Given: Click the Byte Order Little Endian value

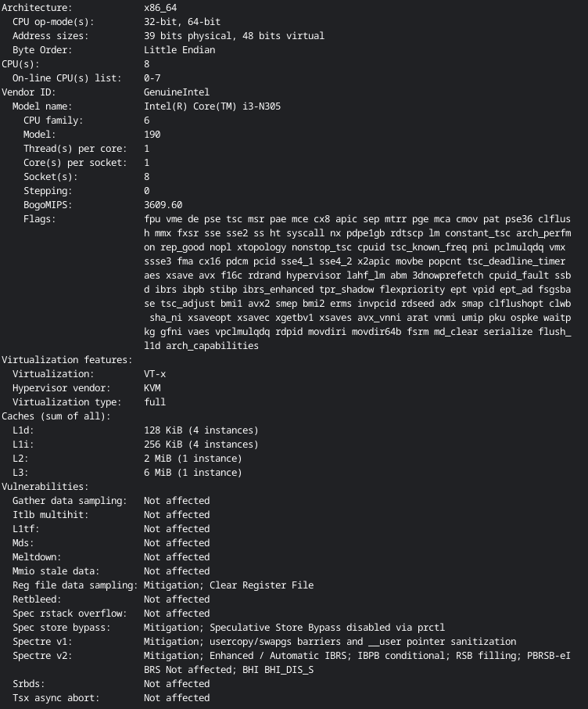Looking at the screenshot, I should click(179, 50).
